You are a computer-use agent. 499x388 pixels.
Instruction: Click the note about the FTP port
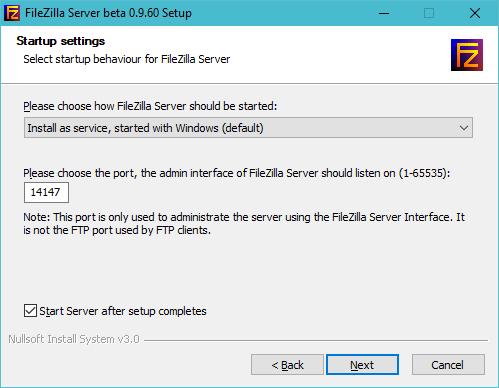(x=244, y=223)
